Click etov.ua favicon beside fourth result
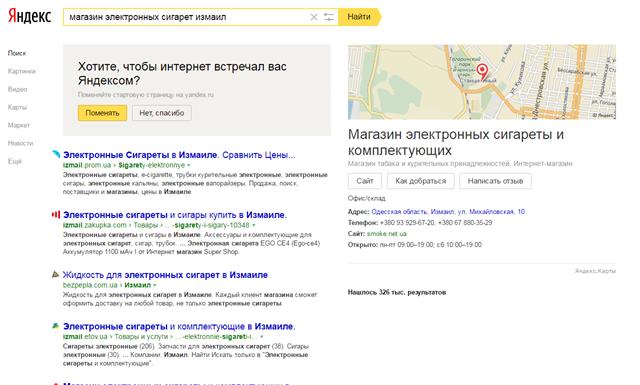640x385 pixels. [56, 326]
